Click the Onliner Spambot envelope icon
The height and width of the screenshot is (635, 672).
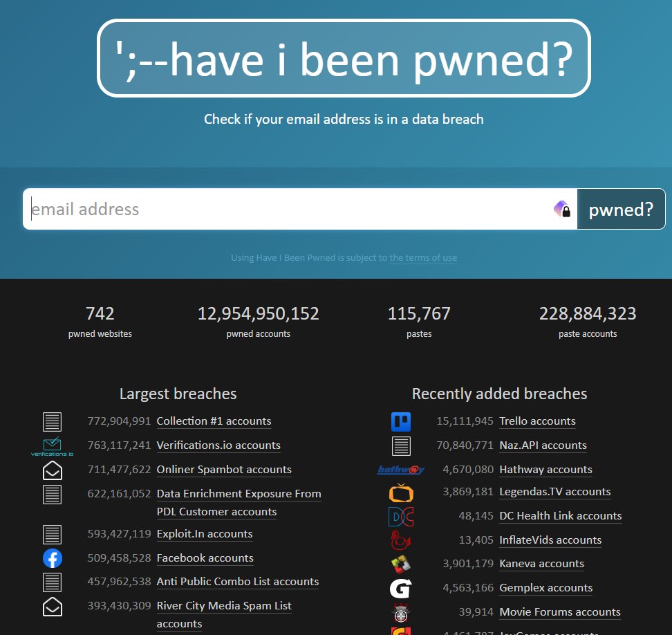pos(53,470)
